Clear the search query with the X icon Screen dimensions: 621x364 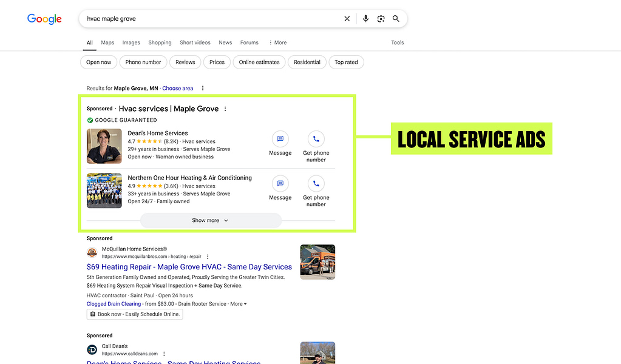[x=347, y=19]
